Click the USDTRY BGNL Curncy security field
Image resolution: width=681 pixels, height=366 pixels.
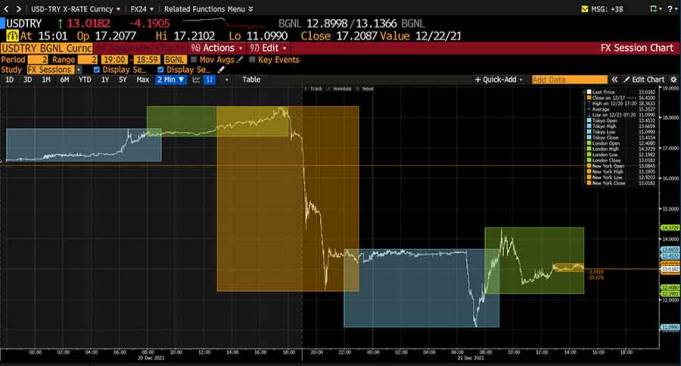(x=46, y=48)
